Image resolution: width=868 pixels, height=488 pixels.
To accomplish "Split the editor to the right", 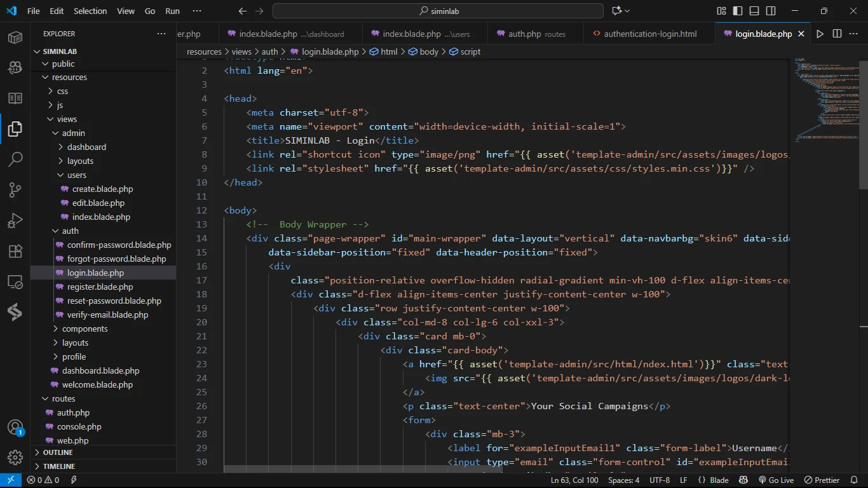I will click(837, 34).
